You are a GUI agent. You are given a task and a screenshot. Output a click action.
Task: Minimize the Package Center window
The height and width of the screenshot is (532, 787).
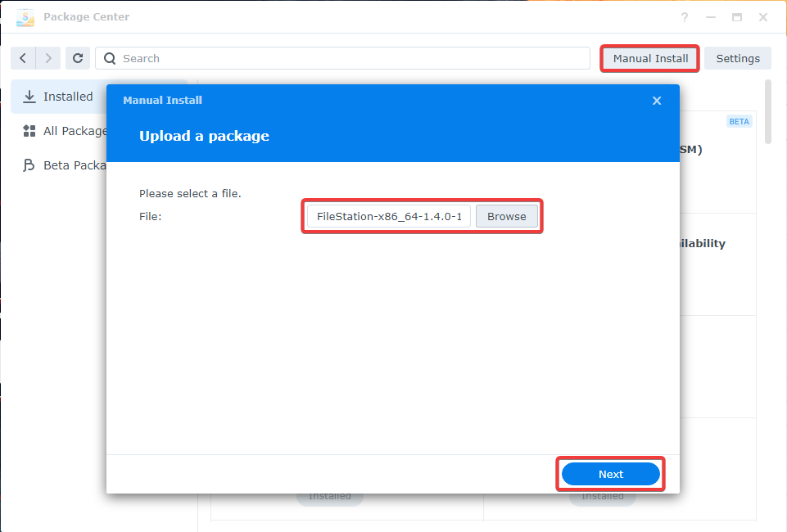click(x=711, y=17)
